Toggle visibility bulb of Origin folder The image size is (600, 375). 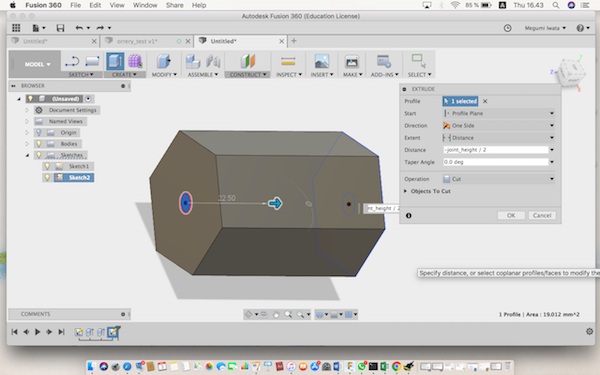[x=39, y=132]
